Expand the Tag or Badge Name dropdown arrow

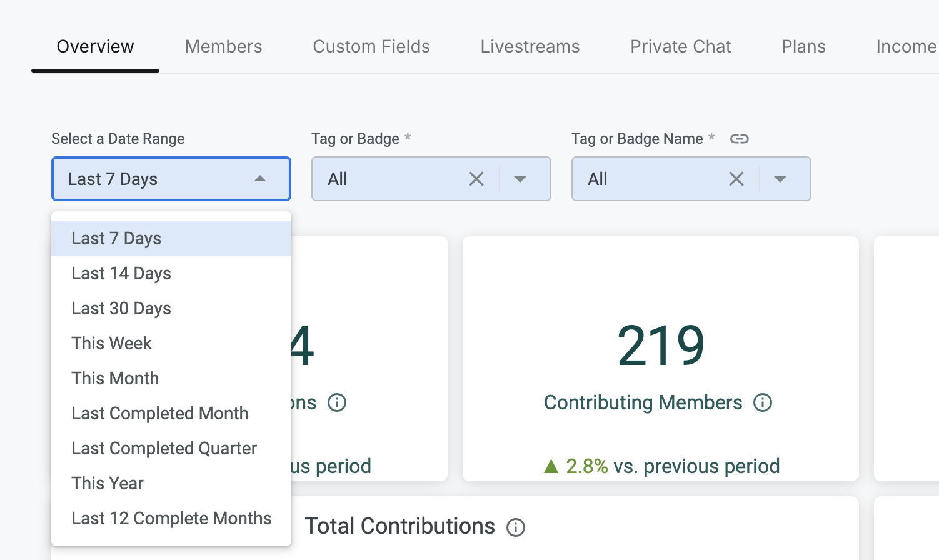tap(780, 179)
